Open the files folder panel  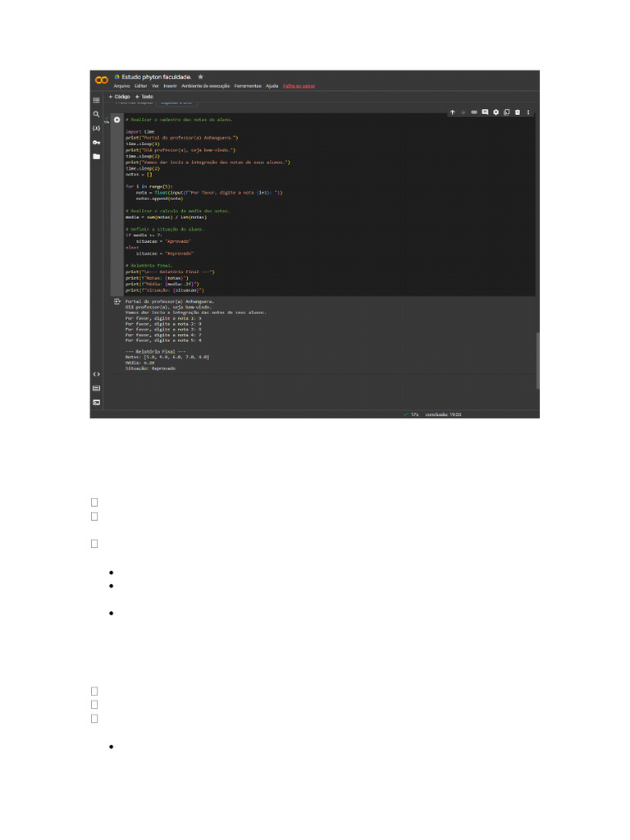click(97, 157)
